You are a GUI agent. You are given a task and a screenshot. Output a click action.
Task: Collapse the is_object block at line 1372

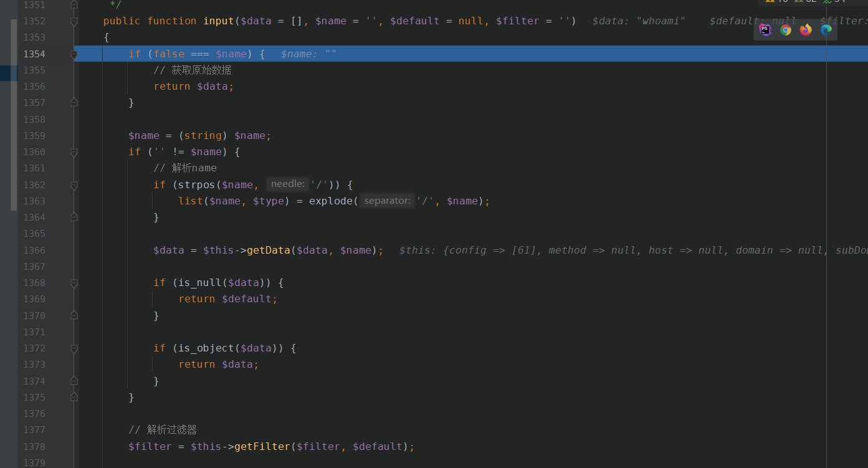tap(74, 348)
